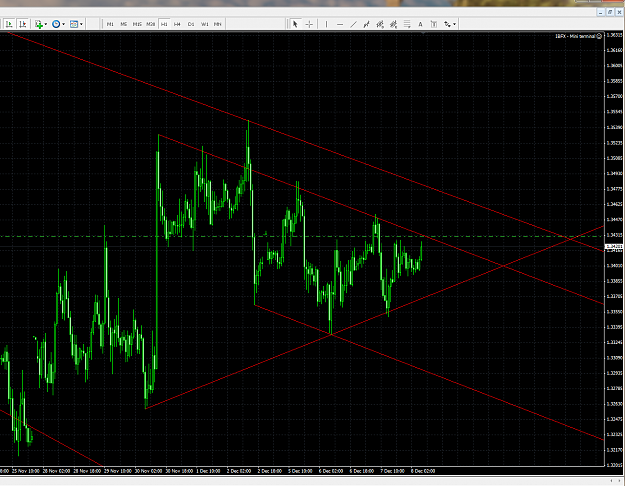Select the horizontal line tool

pos(340,24)
